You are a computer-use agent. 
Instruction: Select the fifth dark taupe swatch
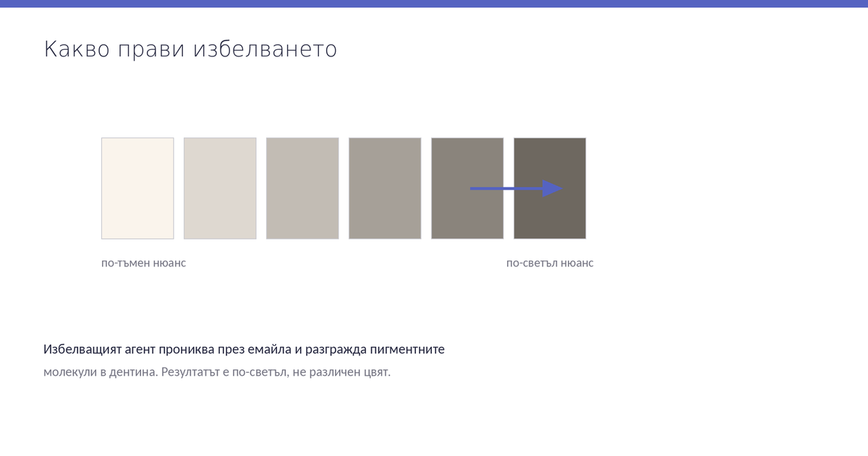pos(467,188)
